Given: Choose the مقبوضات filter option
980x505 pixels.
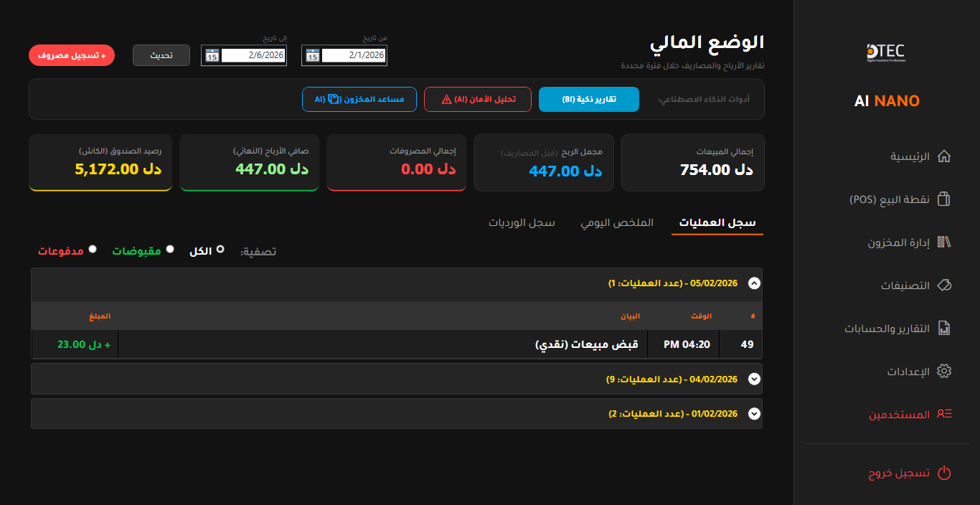Looking at the screenshot, I should click(x=169, y=249).
